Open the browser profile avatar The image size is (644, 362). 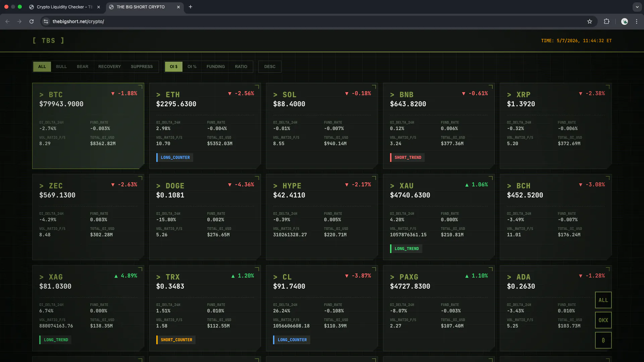coord(625,21)
